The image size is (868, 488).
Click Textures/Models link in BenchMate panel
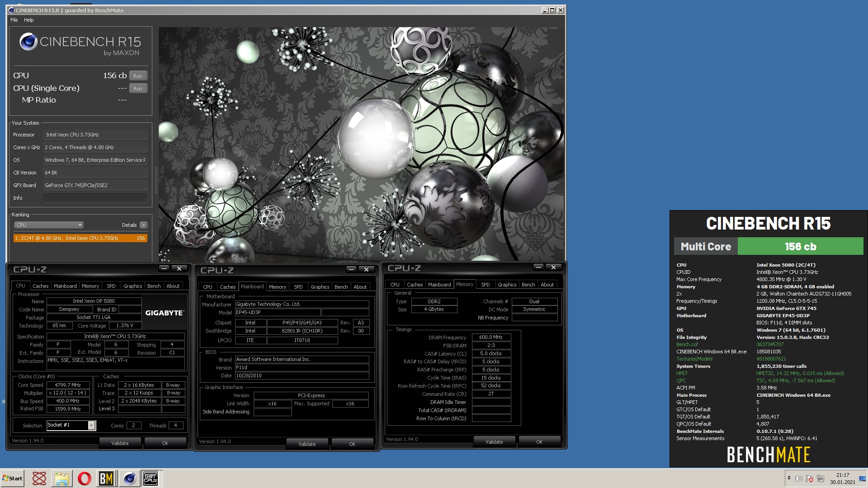[694, 359]
